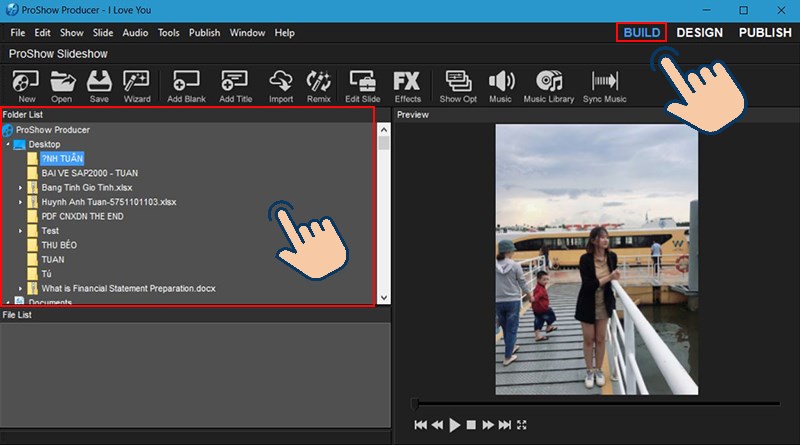800x445 pixels.
Task: Play the slideshow preview
Action: (455, 425)
